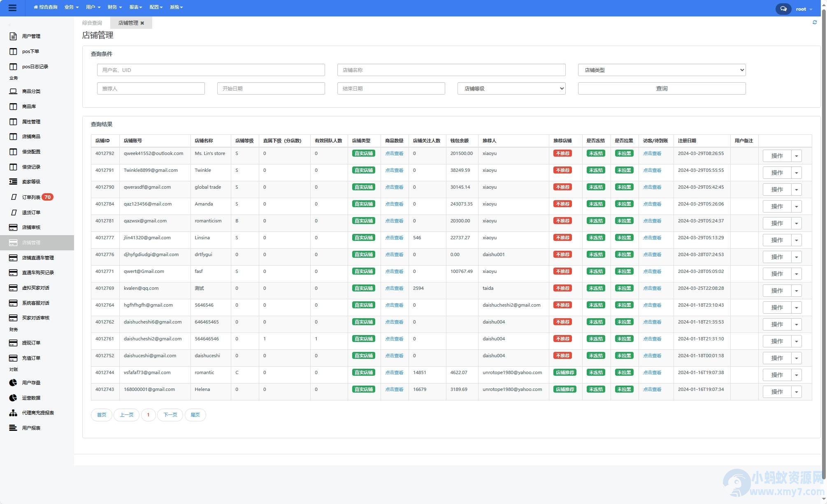Open 代理商充提报表 in sidebar
The height and width of the screenshot is (504, 827).
pyautogui.click(x=38, y=413)
